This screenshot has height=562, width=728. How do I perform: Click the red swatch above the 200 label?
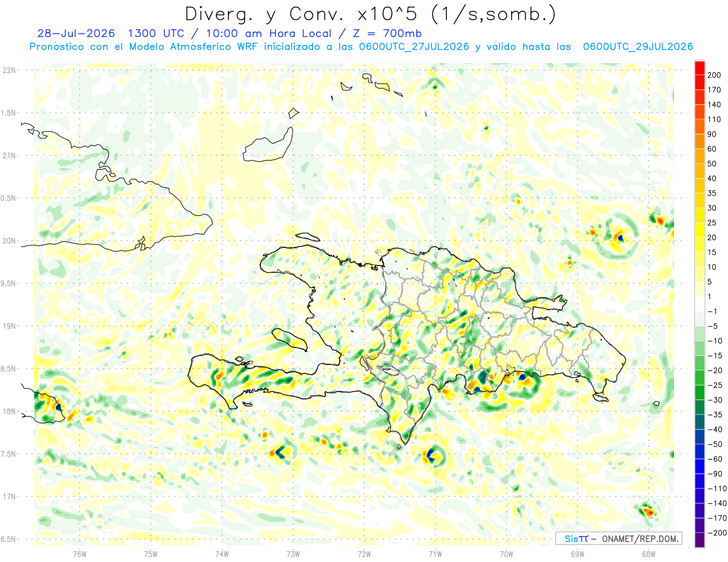click(x=699, y=67)
